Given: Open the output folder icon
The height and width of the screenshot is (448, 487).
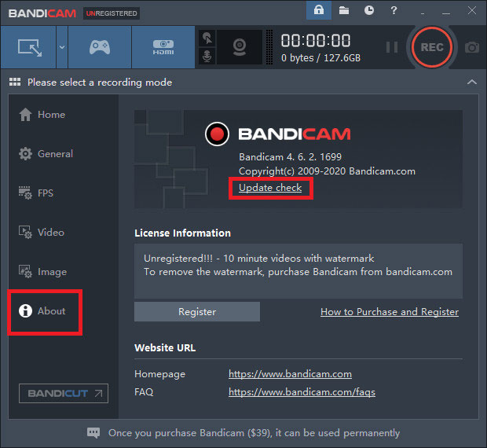Looking at the screenshot, I should [344, 11].
